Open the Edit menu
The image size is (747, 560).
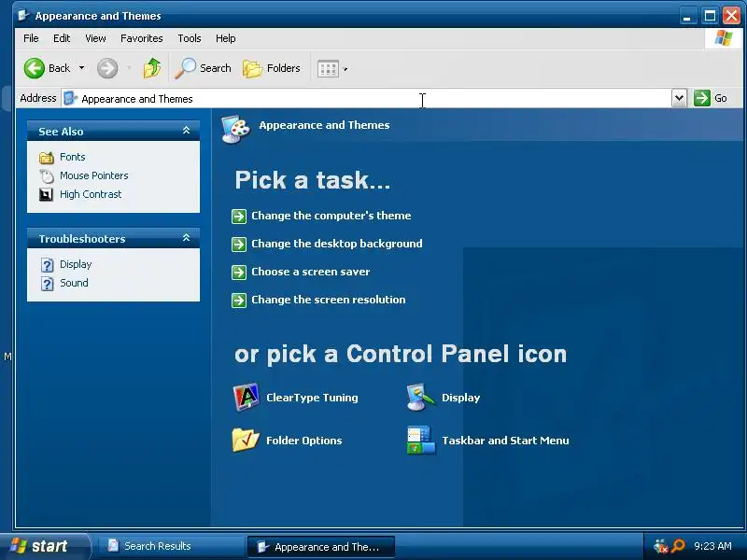pos(62,38)
